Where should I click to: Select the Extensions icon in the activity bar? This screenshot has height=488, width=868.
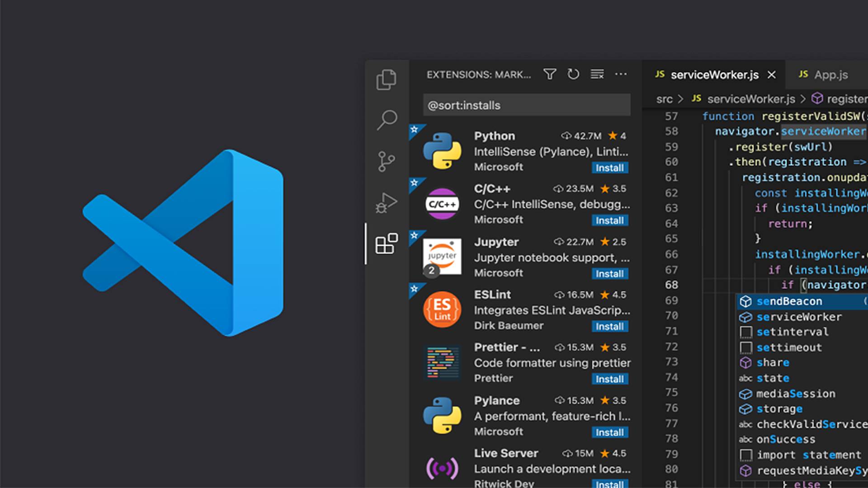(386, 244)
